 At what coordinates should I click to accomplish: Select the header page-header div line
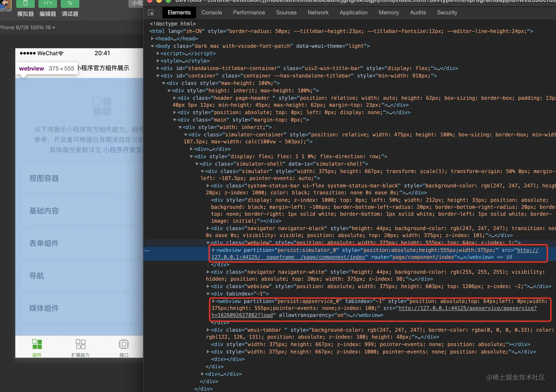pos(364,101)
